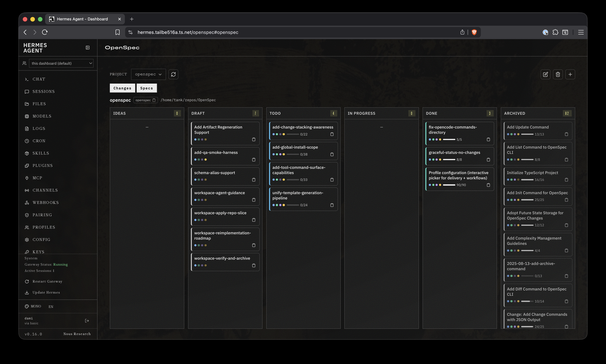Open the Brave Shields icon in address bar
Viewport: 606px width, 364px height.
click(x=474, y=32)
